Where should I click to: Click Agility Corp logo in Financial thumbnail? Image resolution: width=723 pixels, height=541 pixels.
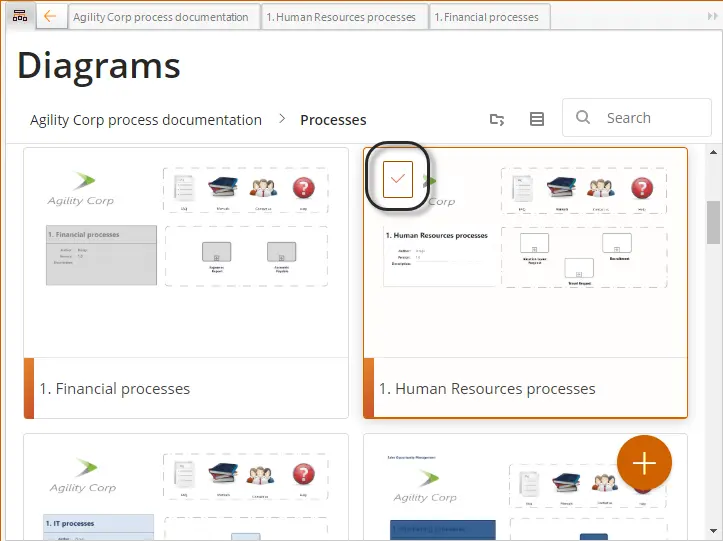(x=81, y=188)
